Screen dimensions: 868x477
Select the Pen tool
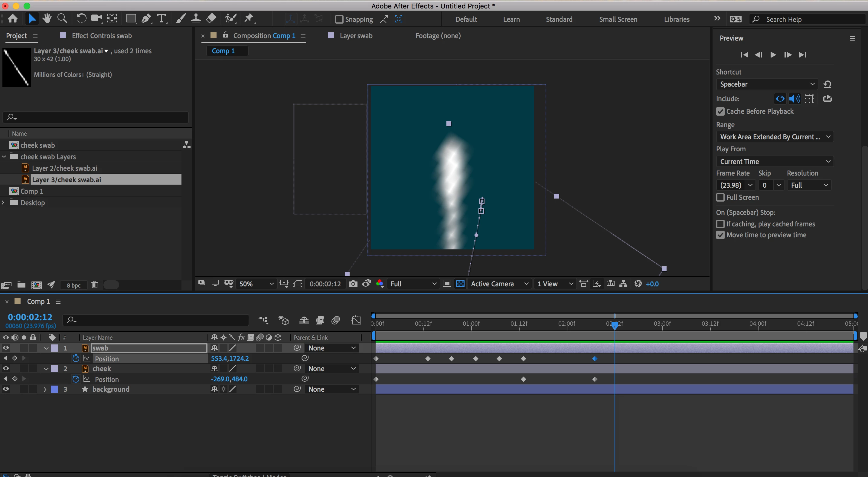[146, 18]
